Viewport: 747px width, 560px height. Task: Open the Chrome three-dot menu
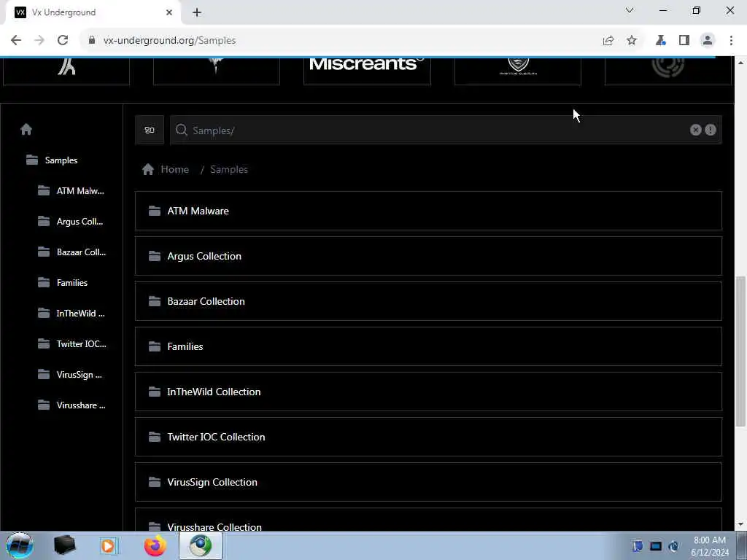pos(731,41)
